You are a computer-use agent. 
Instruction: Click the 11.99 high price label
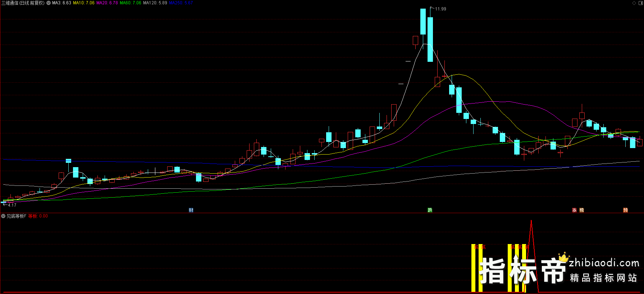[440, 9]
